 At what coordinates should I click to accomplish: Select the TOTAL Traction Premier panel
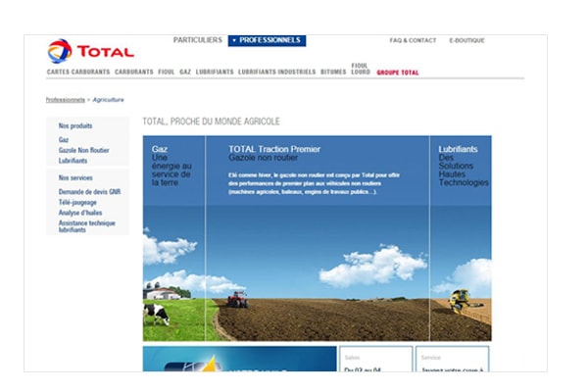(318, 238)
